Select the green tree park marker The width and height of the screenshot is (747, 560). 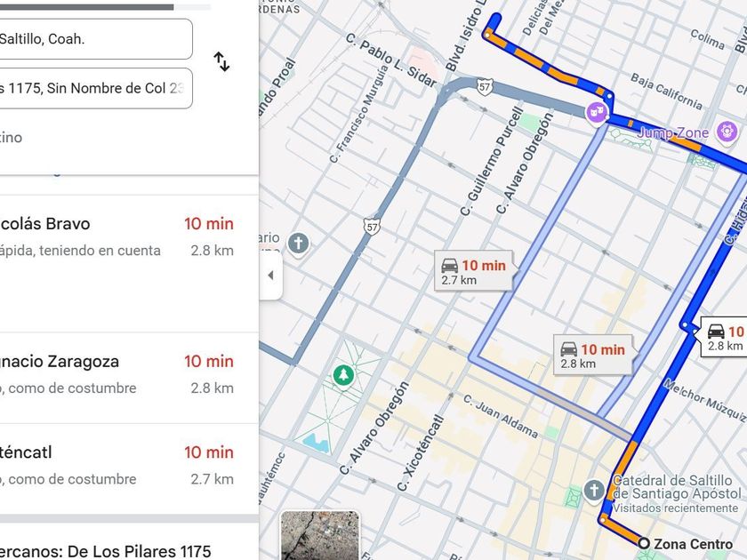click(x=342, y=376)
